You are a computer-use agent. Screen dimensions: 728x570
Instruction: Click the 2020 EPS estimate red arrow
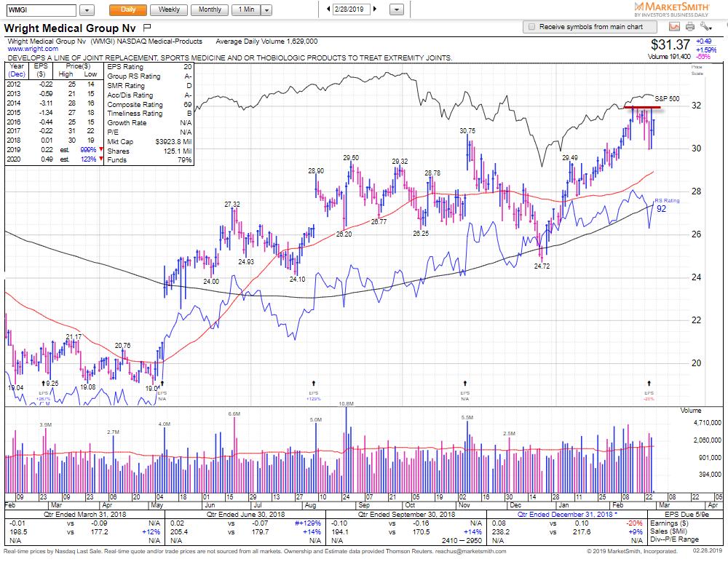100,159
